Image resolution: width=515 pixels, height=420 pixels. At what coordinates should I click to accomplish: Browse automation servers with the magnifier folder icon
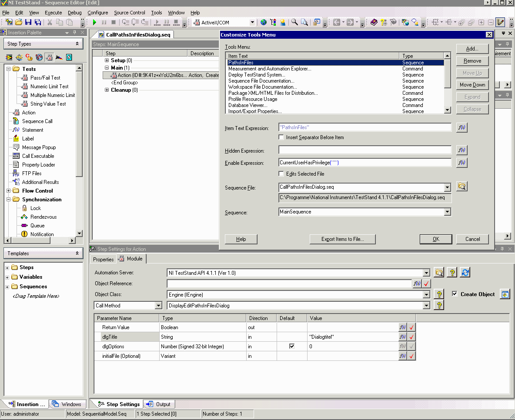[x=439, y=272]
